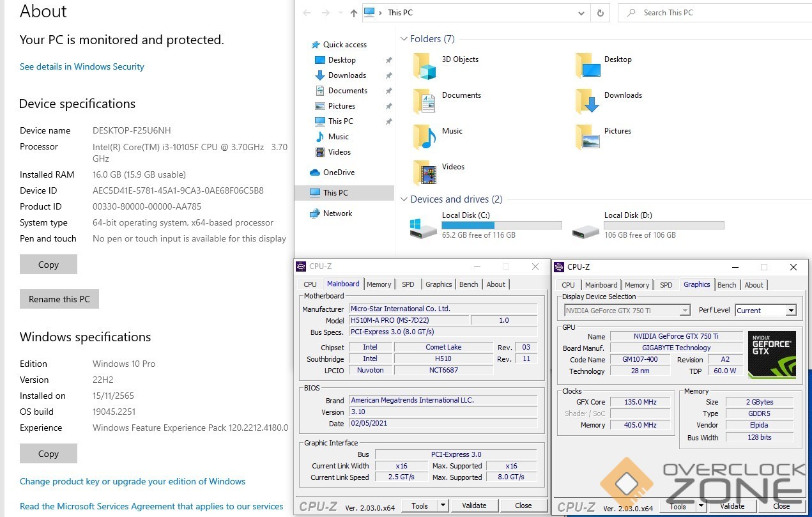812x517 pixels.
Task: Open Tools dropdown arrow in Mainboard window
Action: click(x=443, y=505)
